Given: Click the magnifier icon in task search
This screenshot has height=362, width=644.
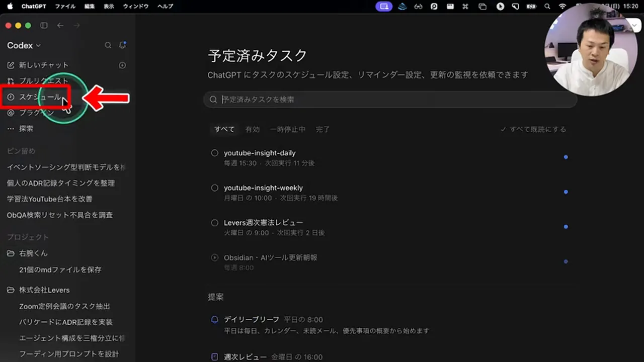Looking at the screenshot, I should 213,100.
